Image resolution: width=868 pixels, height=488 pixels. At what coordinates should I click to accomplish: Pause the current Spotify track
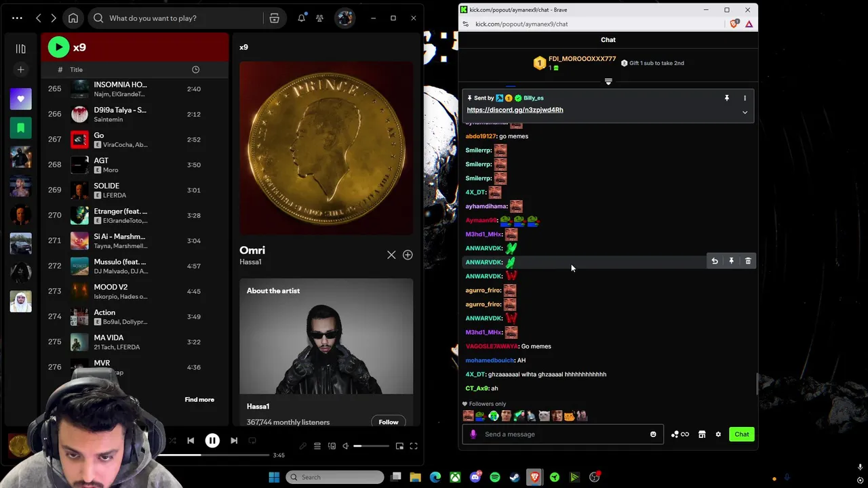tap(212, 441)
